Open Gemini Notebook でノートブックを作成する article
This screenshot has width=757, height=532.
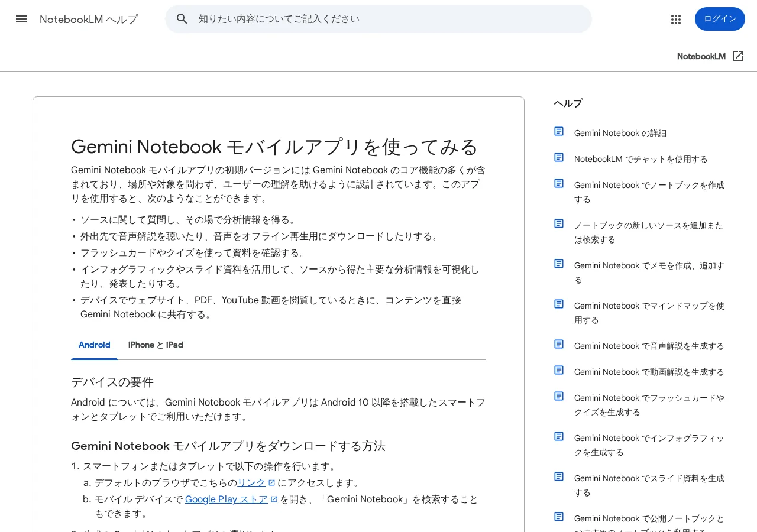(649, 192)
